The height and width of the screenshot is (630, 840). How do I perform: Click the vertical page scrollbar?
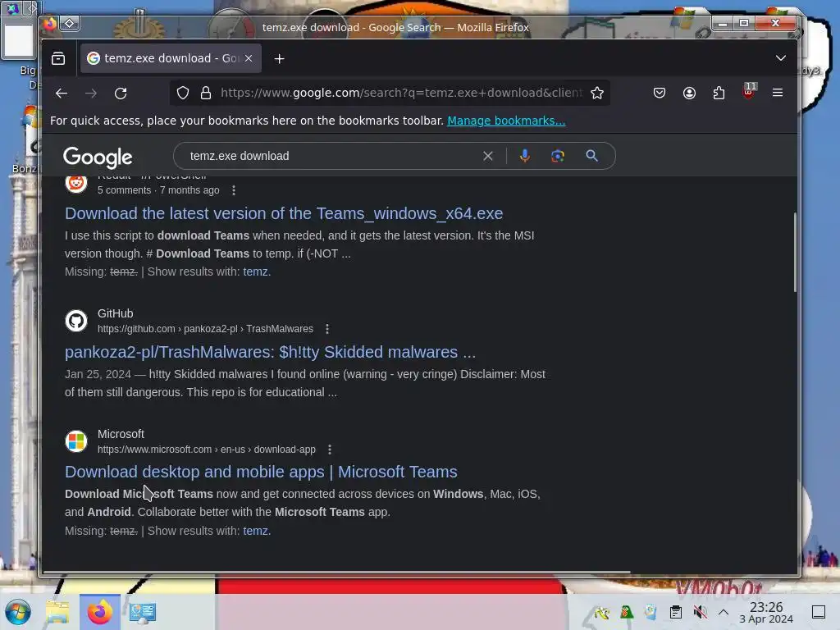(795, 252)
